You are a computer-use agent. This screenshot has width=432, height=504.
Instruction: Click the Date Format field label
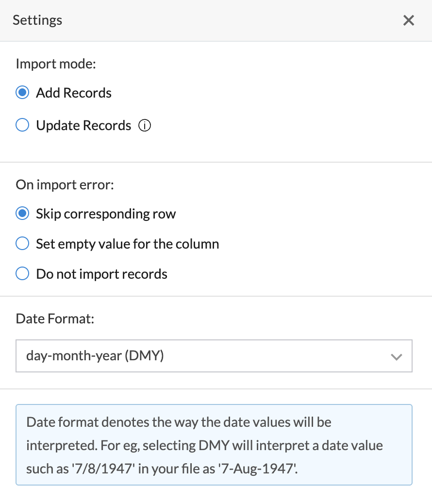54,319
